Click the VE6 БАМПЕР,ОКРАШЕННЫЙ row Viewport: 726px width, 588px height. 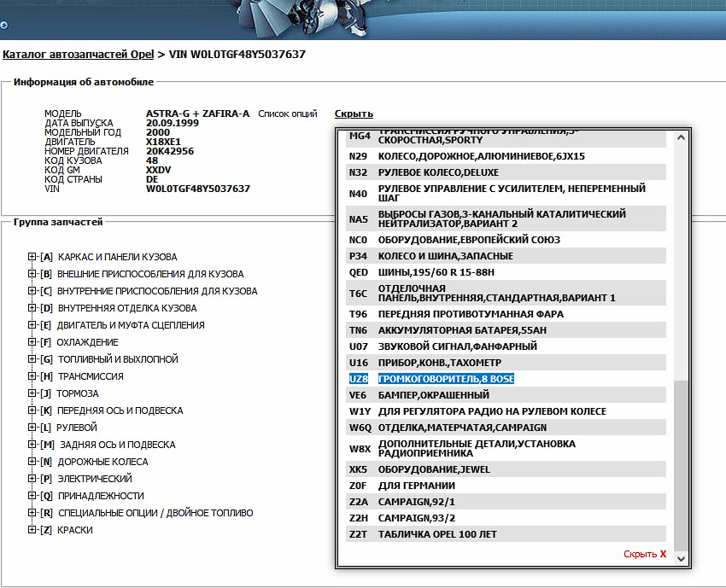pos(506,395)
